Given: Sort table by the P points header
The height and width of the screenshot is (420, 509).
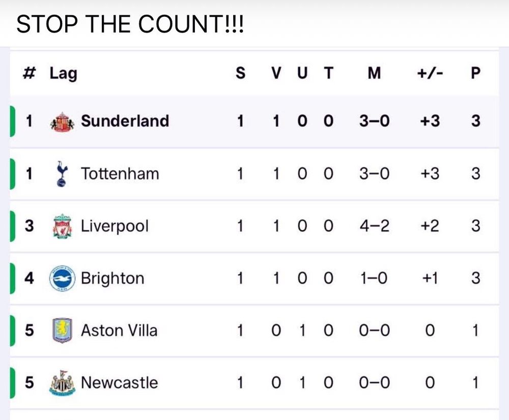Looking at the screenshot, I should 475,73.
